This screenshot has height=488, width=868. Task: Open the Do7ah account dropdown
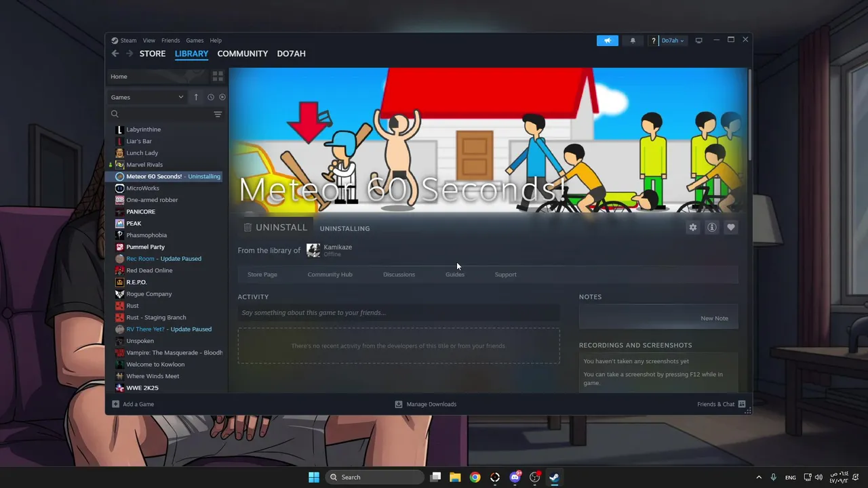coord(673,41)
